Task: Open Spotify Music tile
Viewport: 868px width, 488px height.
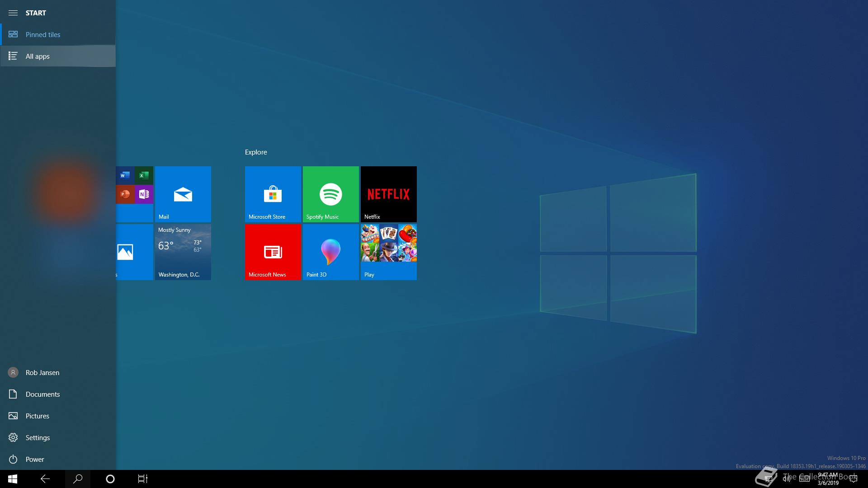Action: tap(331, 194)
